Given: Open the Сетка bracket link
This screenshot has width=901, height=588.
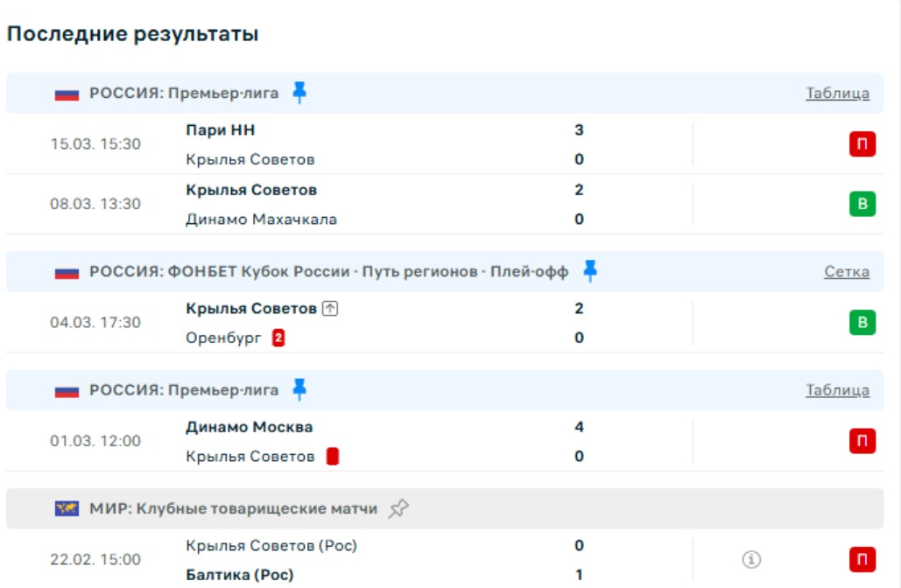Looking at the screenshot, I should click(x=846, y=272).
